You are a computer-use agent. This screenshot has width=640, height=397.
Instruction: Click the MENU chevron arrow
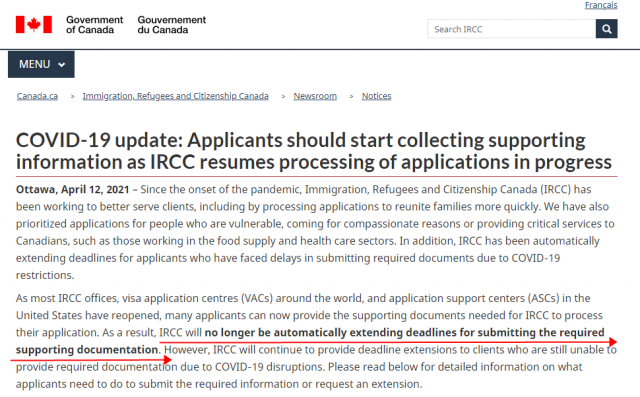pyautogui.click(x=62, y=65)
